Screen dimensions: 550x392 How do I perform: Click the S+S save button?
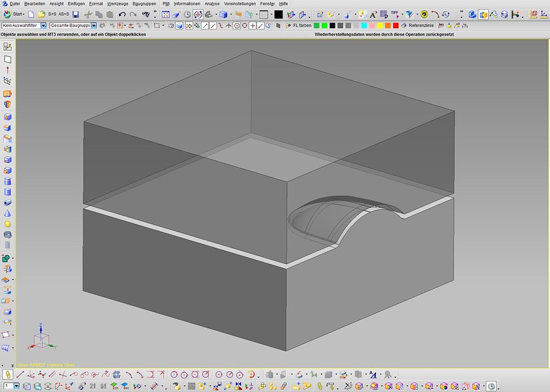coord(52,14)
